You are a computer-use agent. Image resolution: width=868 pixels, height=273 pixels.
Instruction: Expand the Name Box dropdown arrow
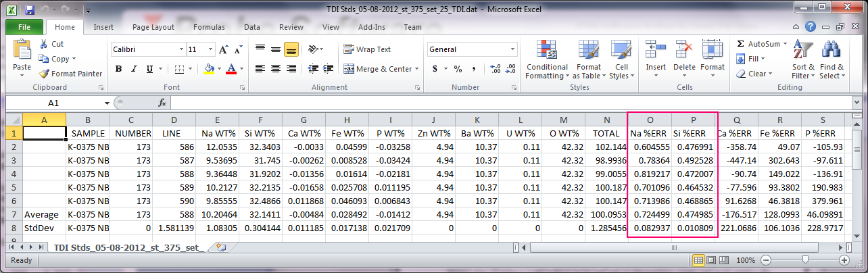pyautogui.click(x=107, y=103)
